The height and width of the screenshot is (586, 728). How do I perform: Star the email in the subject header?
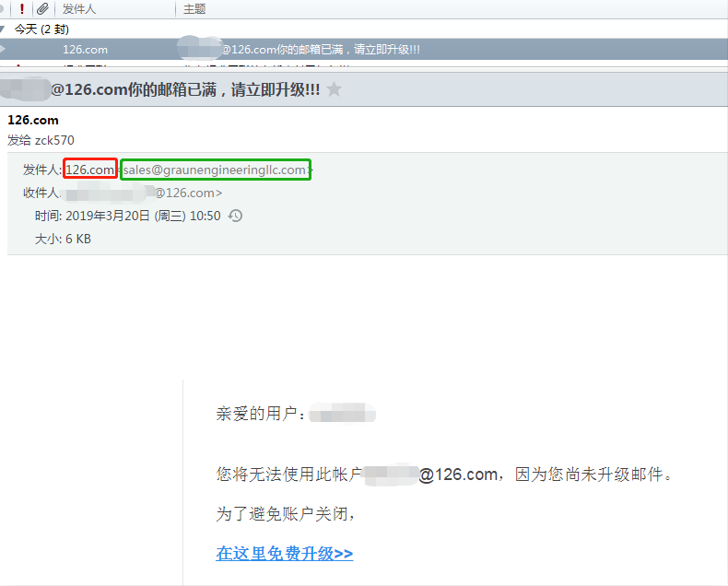[x=334, y=88]
